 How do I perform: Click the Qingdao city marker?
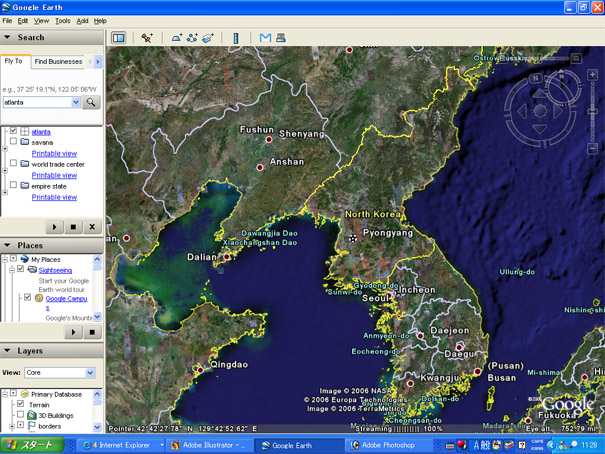tap(200, 370)
